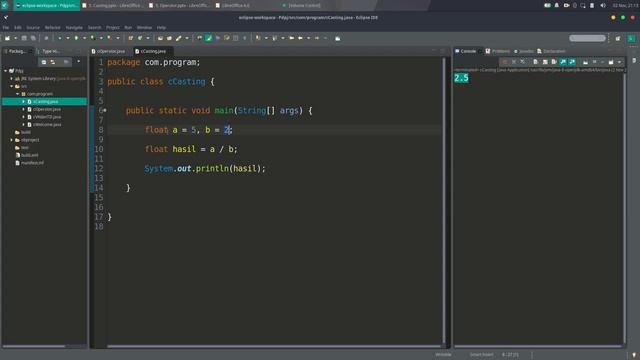Image resolution: width=640 pixels, height=360 pixels.
Task: Open dropdown arrow next to Debug icon
Action: [68, 38]
